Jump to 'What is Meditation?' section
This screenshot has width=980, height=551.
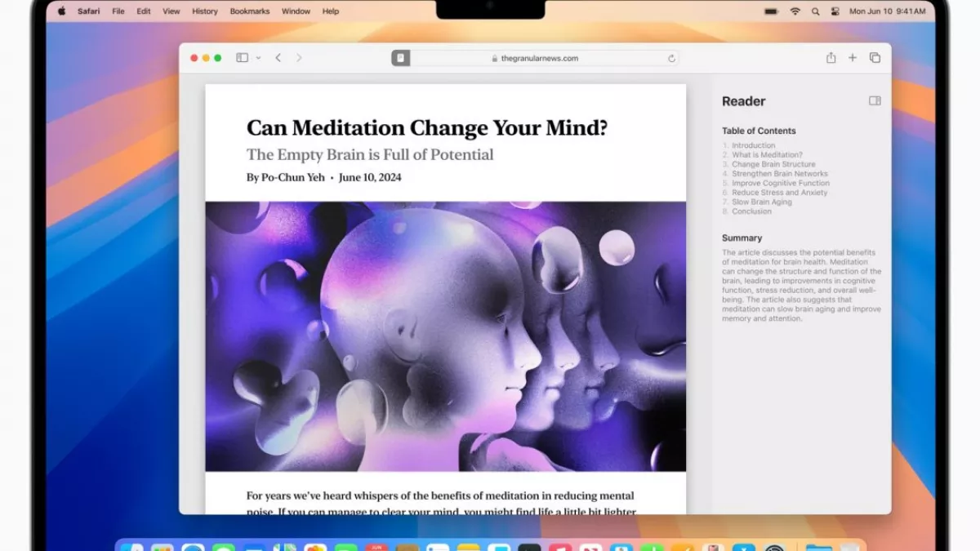767,155
